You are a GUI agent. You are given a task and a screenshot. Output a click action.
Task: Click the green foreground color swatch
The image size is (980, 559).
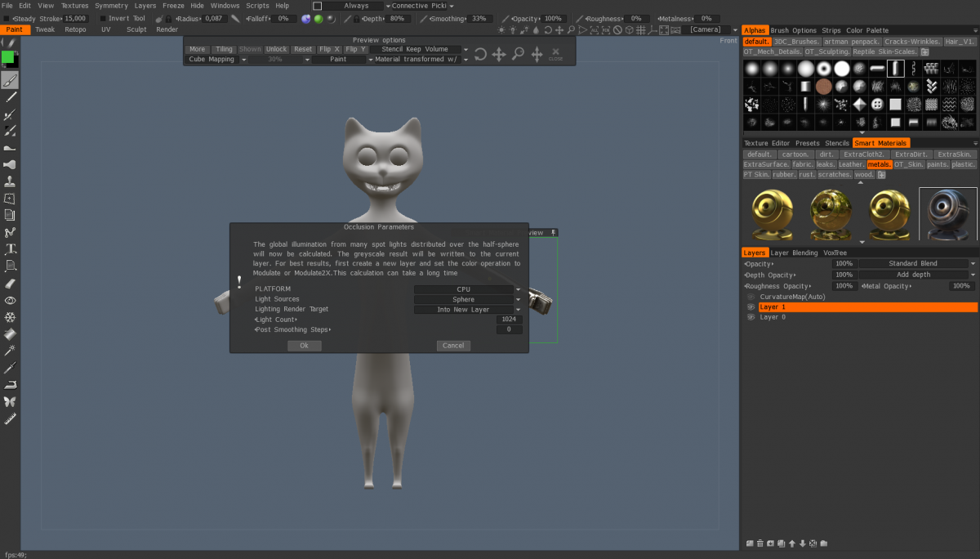7,57
